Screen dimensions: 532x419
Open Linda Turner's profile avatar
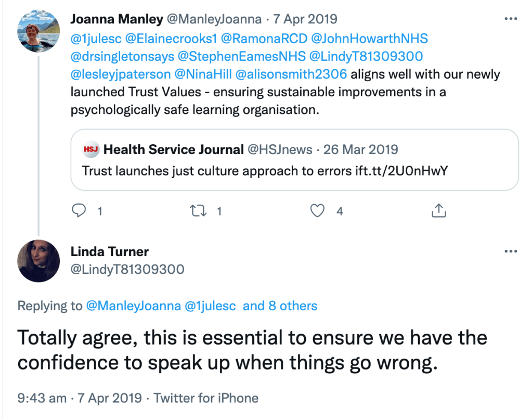38,261
